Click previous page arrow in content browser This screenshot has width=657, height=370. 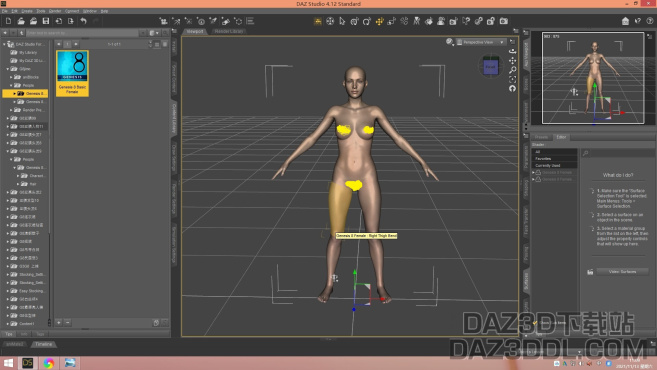tap(59, 44)
